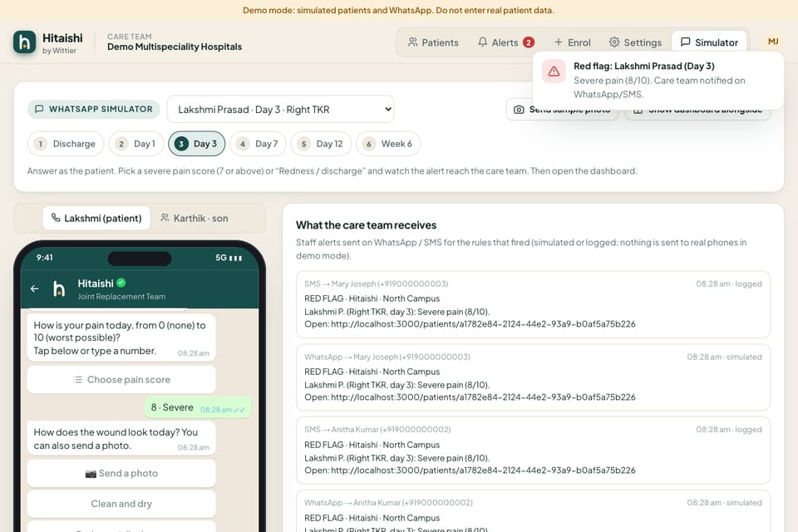This screenshot has height=532, width=798.
Task: Select the Day 12 step
Action: point(321,144)
